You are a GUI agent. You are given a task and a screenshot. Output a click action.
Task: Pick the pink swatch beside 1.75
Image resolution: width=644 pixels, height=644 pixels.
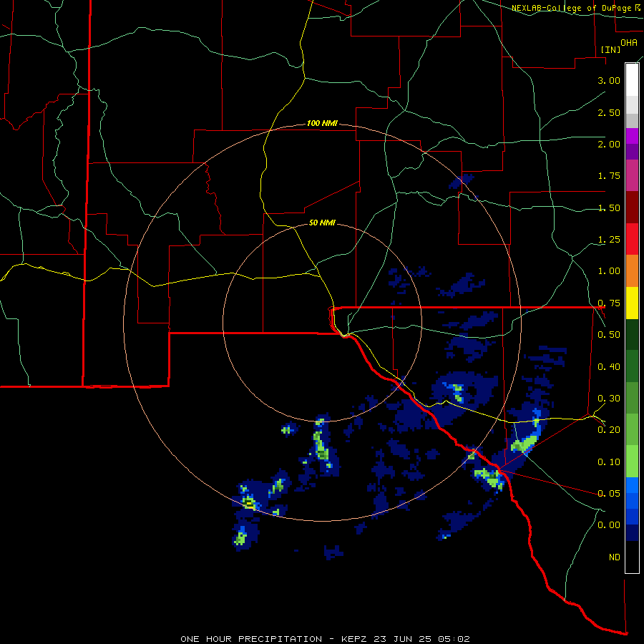pos(632,175)
